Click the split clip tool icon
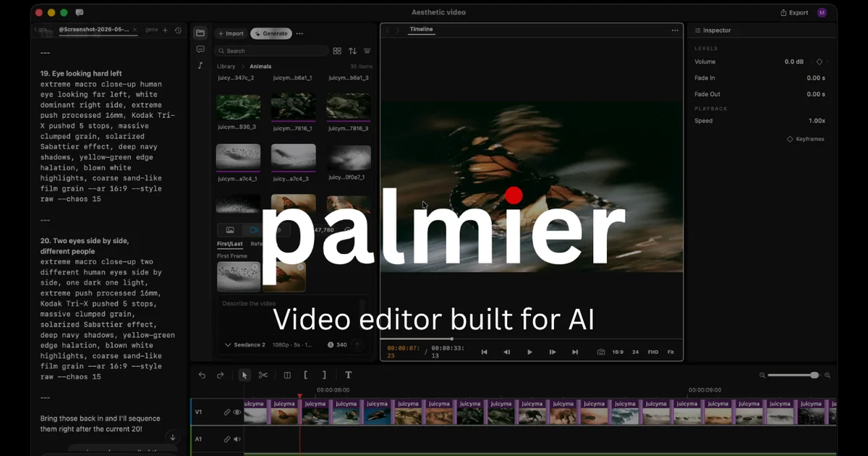 pos(287,375)
